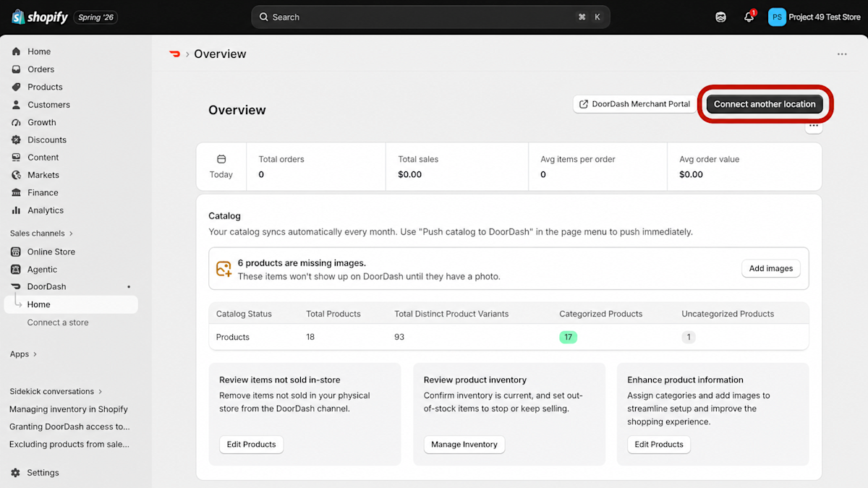Open the Project 49 Test Store avatar
The image size is (868, 488).
pos(777,17)
